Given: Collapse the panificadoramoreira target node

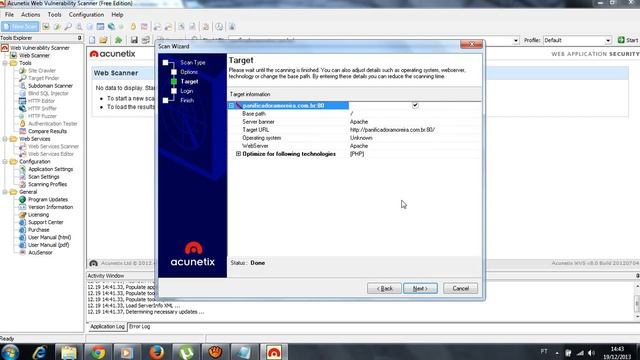Looking at the screenshot, I should coord(231,106).
